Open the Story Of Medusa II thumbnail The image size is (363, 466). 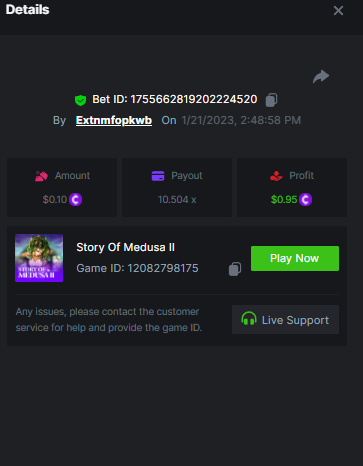click(39, 258)
